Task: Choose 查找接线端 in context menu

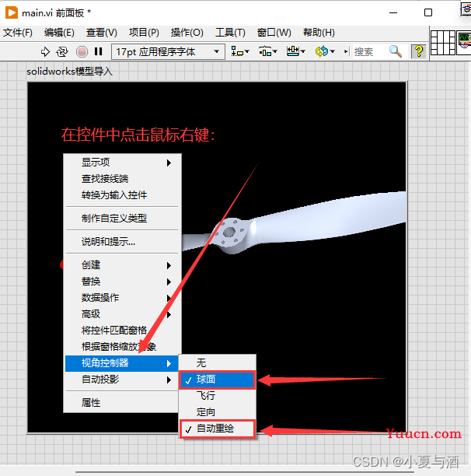Action: pos(122,179)
